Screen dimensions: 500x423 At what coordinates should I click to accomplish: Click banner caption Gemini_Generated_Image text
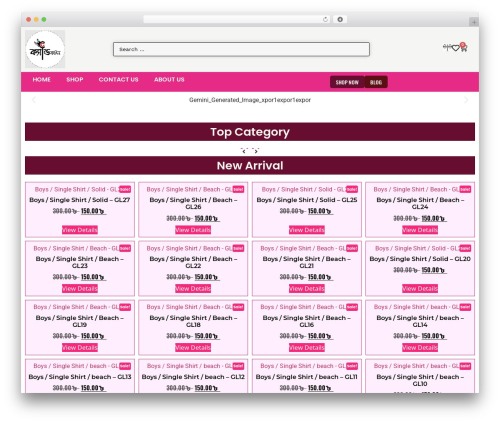point(250,100)
